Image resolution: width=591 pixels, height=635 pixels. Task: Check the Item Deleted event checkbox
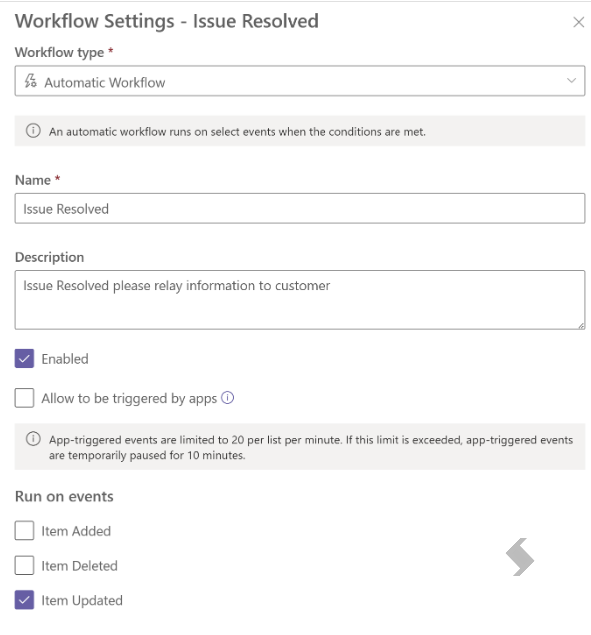(24, 565)
